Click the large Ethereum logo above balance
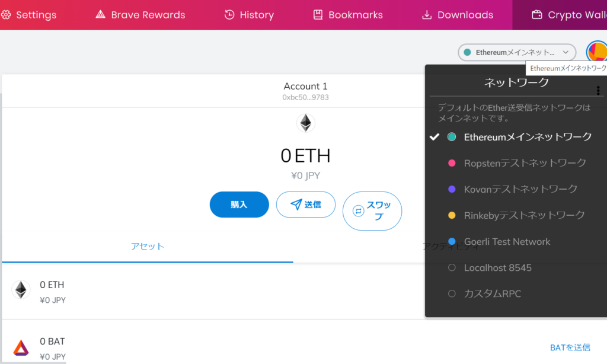Viewport: 607px width, 364px height. [x=306, y=123]
